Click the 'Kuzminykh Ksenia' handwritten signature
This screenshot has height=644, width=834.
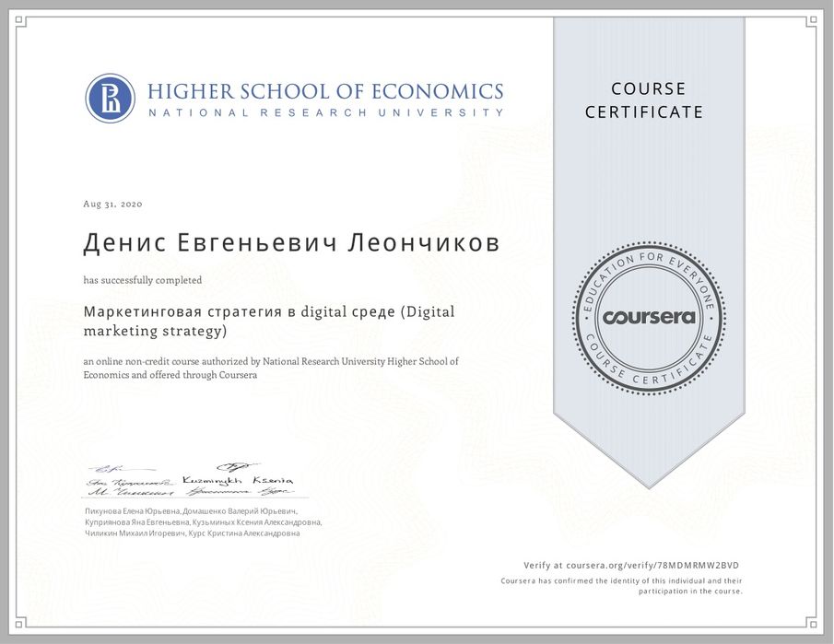click(238, 480)
